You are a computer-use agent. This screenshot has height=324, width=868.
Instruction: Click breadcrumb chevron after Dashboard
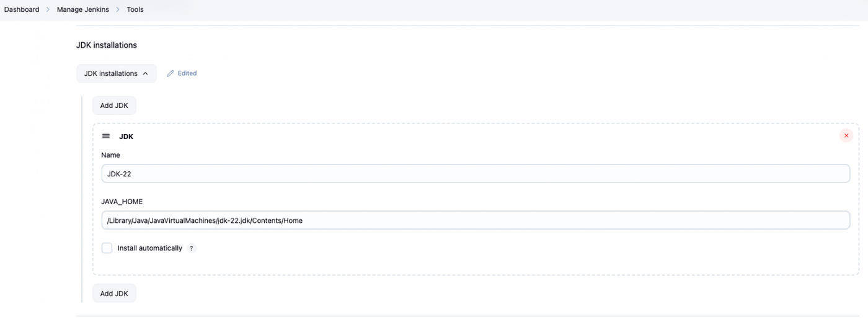(x=48, y=9)
